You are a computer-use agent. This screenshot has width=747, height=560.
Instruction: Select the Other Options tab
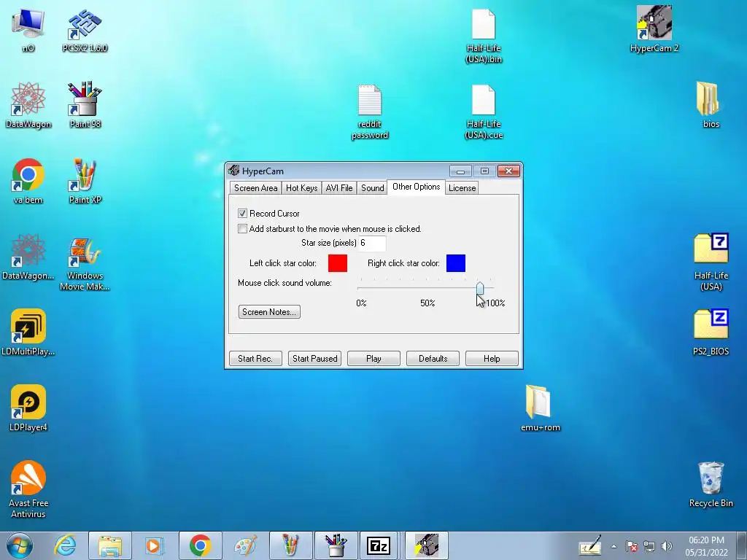[416, 187]
